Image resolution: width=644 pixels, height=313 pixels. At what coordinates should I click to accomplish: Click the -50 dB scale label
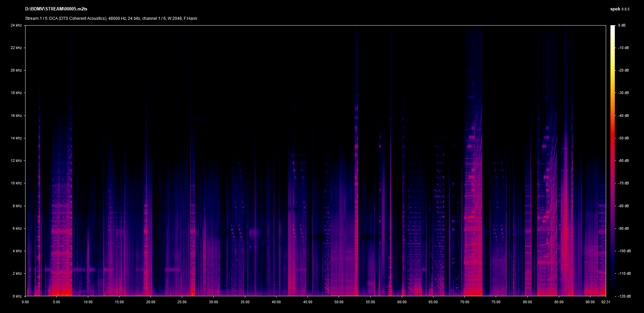point(624,138)
